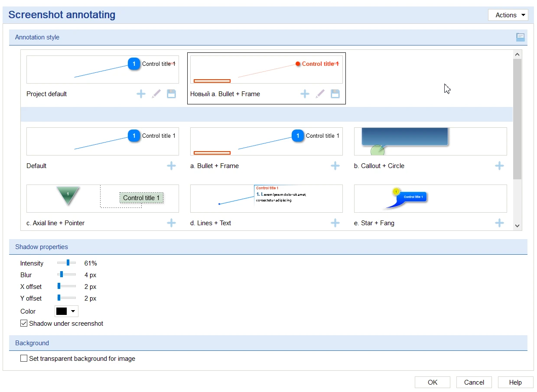Click the Annotation style header icon
The width and height of the screenshot is (537, 392).
[x=520, y=37]
